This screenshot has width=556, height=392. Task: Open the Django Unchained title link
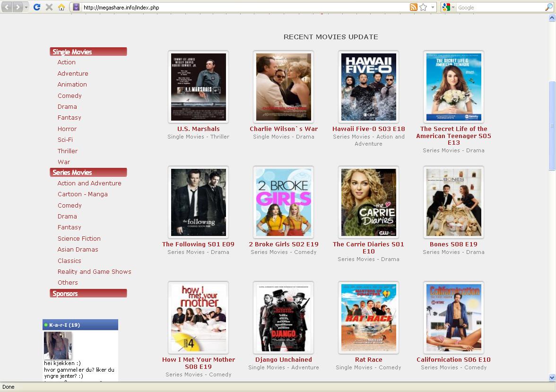pyautogui.click(x=284, y=359)
